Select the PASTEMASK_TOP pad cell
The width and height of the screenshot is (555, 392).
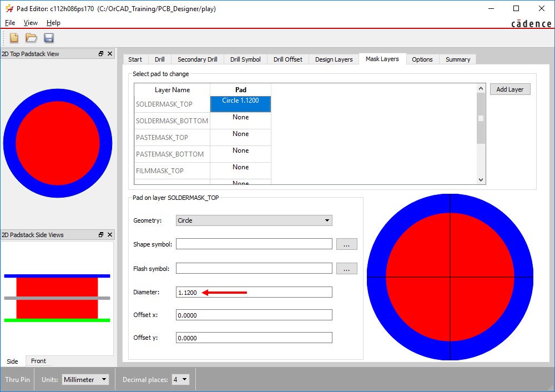point(241,137)
